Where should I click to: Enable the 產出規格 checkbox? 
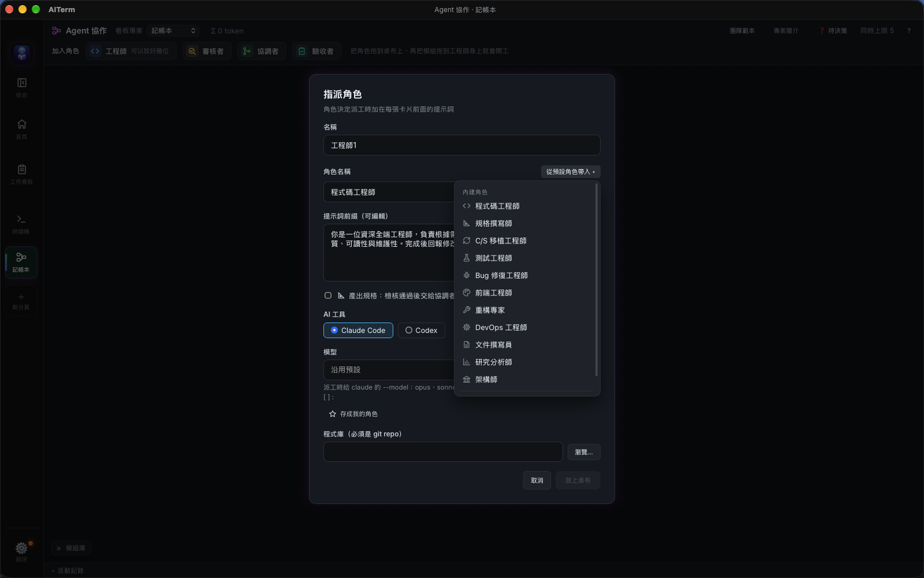click(x=328, y=296)
